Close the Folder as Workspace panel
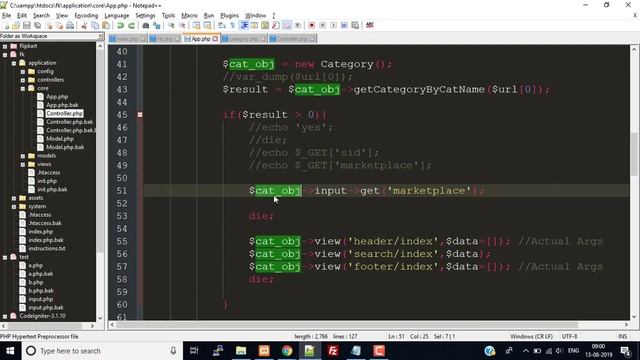Screen dimensions: 640x360 pyautogui.click(x=100, y=36)
